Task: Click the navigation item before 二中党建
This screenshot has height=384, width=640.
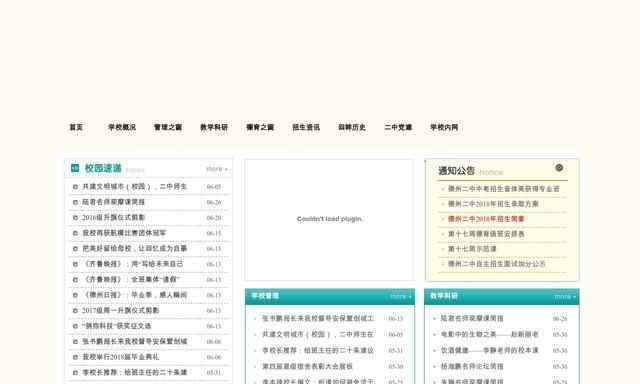Action: point(352,127)
